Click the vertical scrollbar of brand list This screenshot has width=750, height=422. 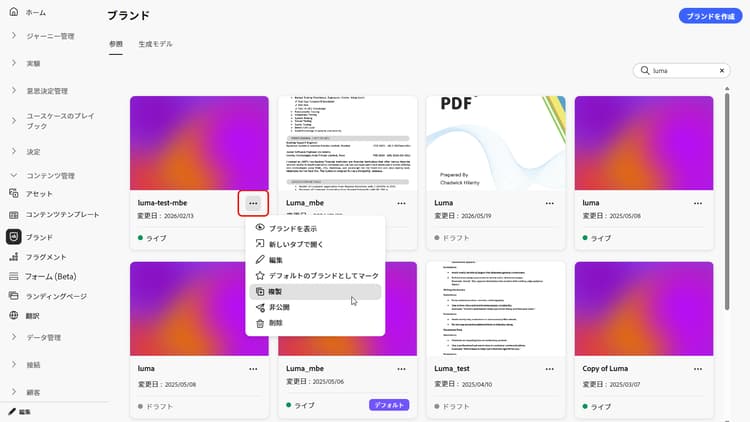click(x=727, y=201)
